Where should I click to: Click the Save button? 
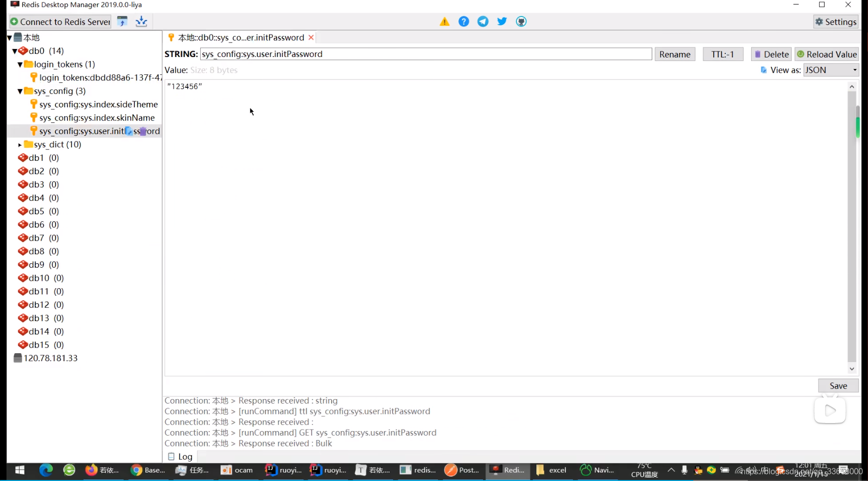tap(838, 386)
